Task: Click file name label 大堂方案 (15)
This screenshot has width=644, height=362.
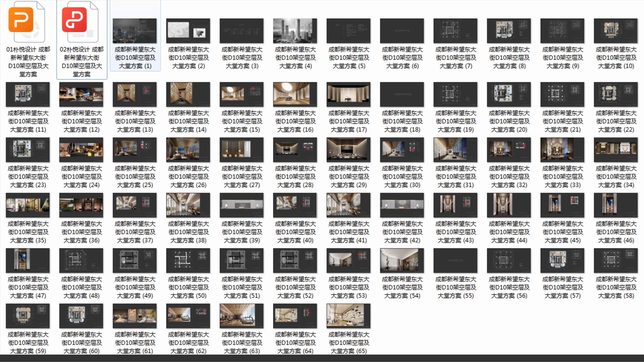Action: [242, 121]
